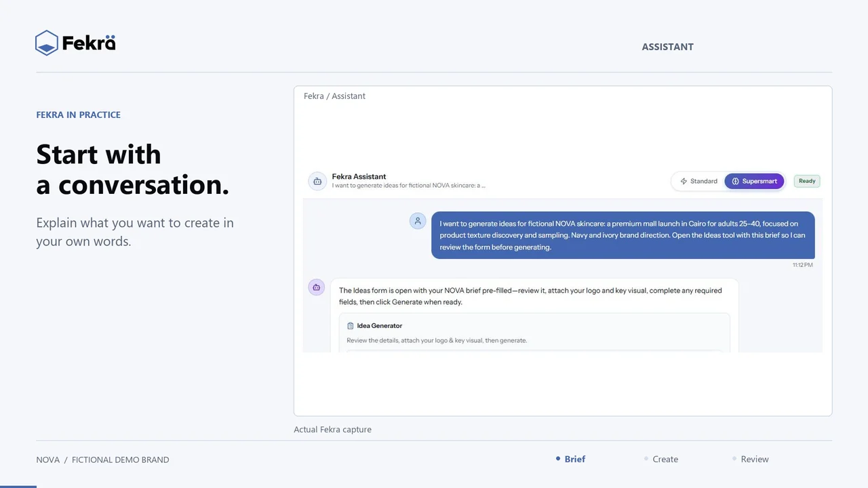Click the Fekra Assistant robot avatar in header
The height and width of the screenshot is (488, 868).
click(x=317, y=181)
